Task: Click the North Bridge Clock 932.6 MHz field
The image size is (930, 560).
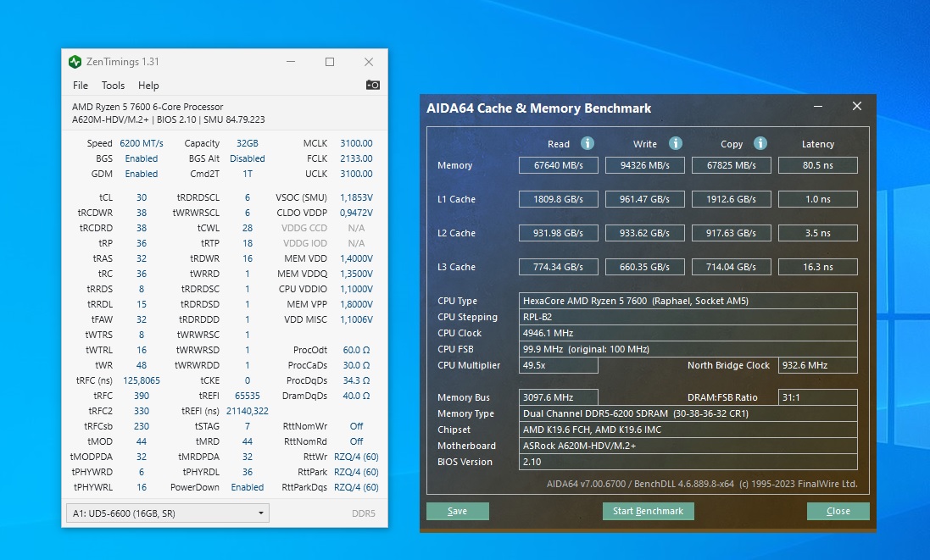Action: [818, 365]
